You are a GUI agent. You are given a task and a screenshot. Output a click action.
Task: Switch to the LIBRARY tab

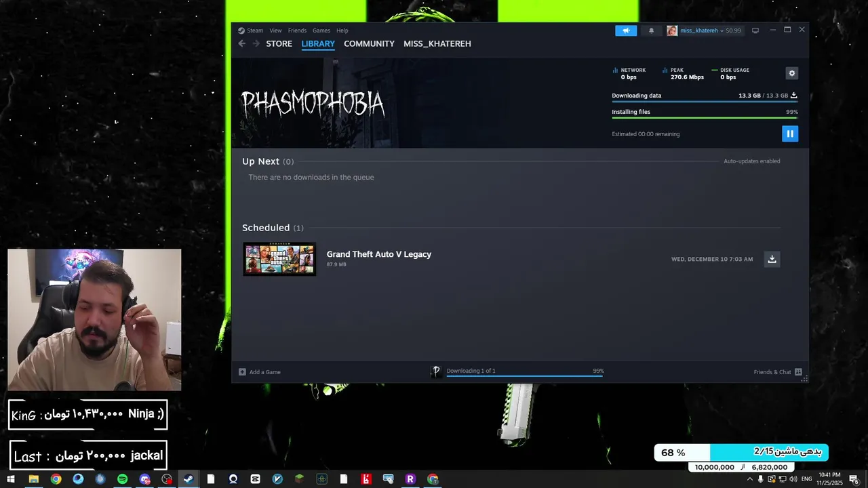[318, 43]
